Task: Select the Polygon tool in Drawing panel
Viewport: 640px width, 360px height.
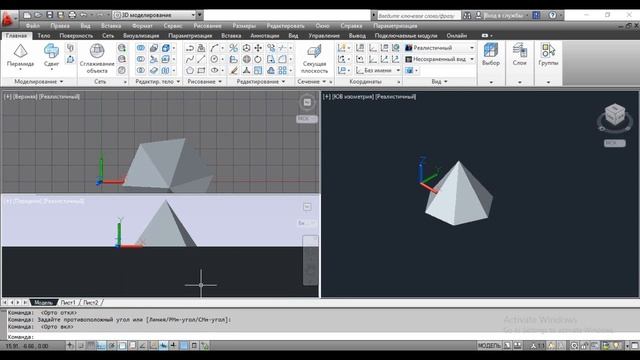Action: [x=190, y=70]
